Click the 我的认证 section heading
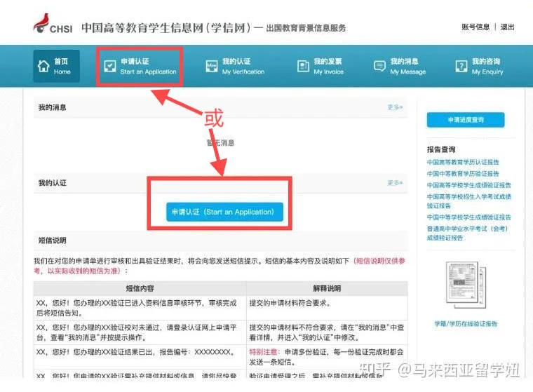 (x=52, y=183)
